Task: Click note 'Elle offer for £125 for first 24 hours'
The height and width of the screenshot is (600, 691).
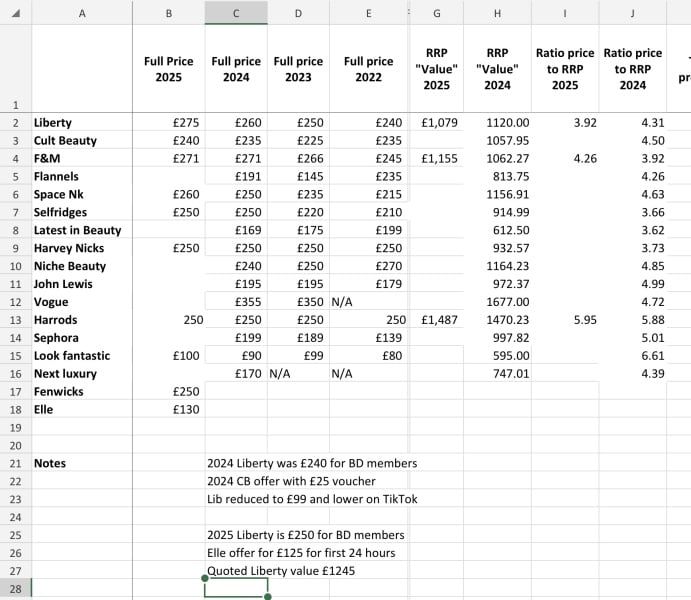Action: tap(301, 553)
